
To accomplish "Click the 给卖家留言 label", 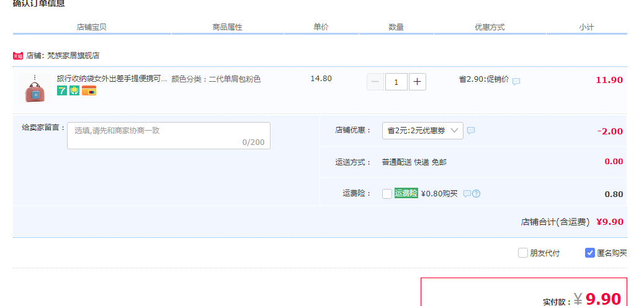I will pyautogui.click(x=43, y=128).
